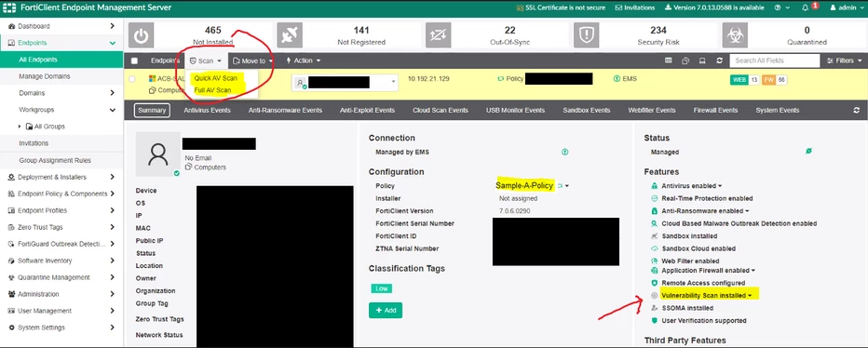
Task: Click the Not Installed power icon
Action: pyautogui.click(x=142, y=35)
